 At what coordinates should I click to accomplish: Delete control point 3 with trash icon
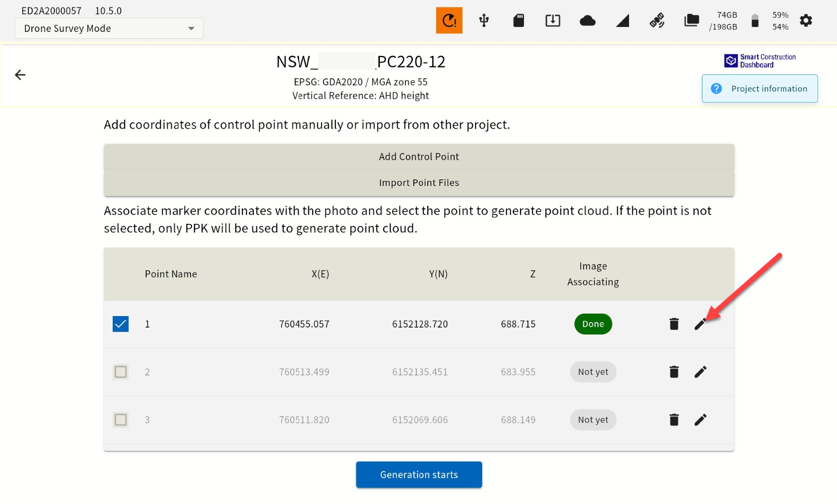(x=674, y=420)
